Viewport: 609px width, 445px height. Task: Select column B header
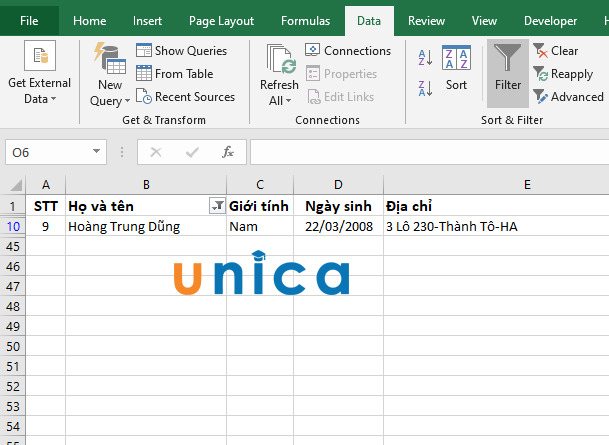pyautogui.click(x=146, y=184)
